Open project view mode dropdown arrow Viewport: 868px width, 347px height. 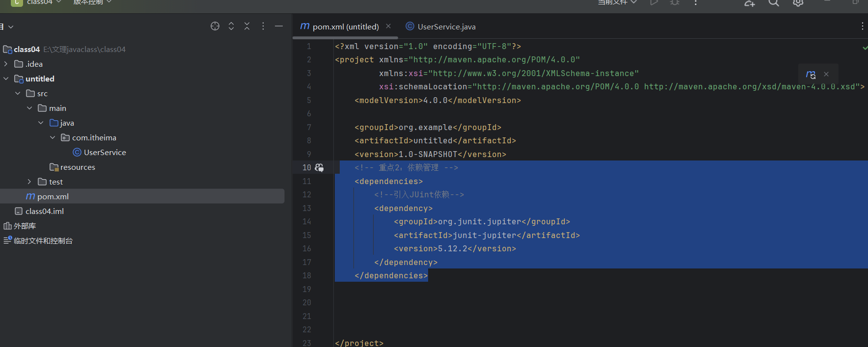11,27
